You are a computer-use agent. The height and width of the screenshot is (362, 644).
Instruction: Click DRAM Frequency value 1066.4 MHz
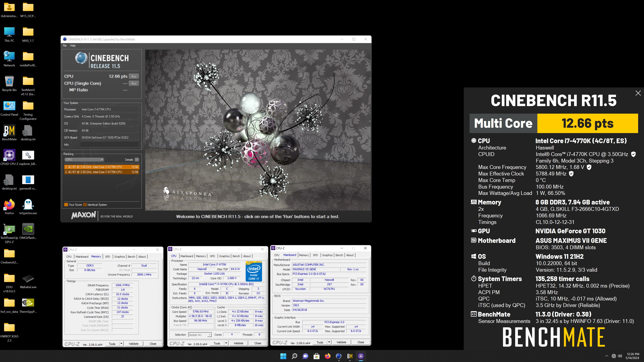pyautogui.click(x=122, y=285)
